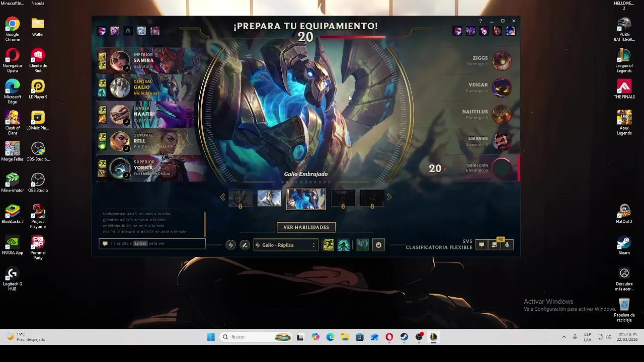Open PUBG BATTLEGROUNDS desktop shortcut

(624, 30)
